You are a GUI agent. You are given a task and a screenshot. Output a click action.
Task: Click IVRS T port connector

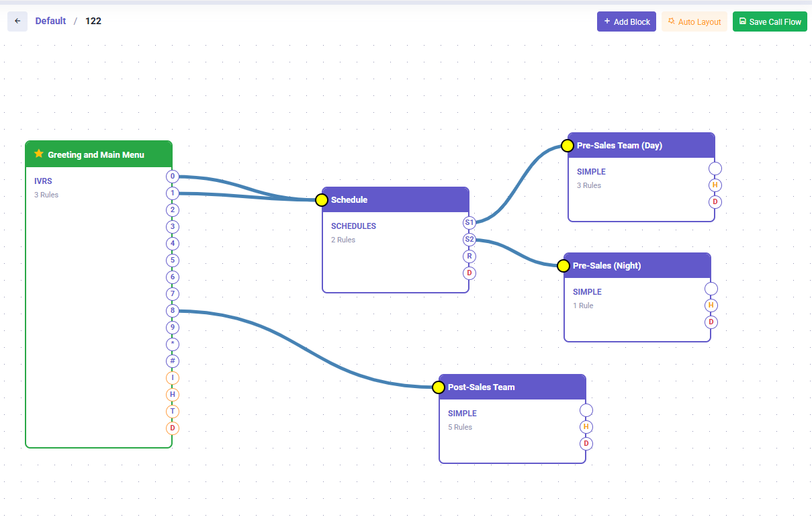click(x=173, y=412)
